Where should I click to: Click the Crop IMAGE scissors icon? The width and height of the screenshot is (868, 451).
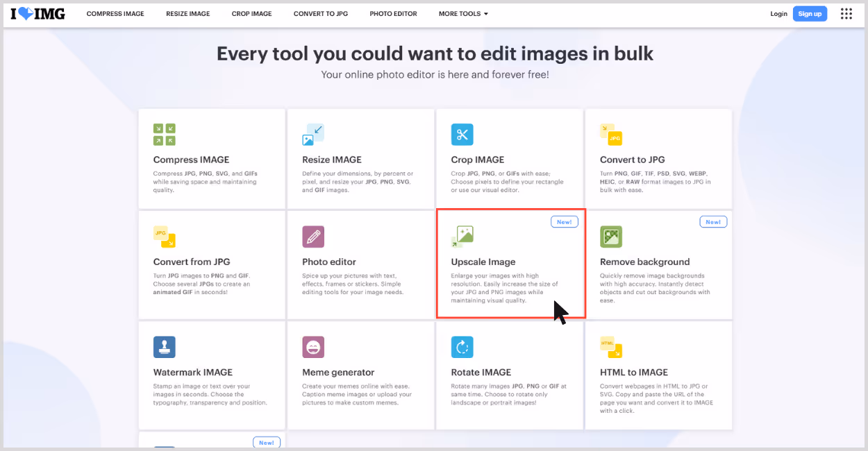coord(462,135)
